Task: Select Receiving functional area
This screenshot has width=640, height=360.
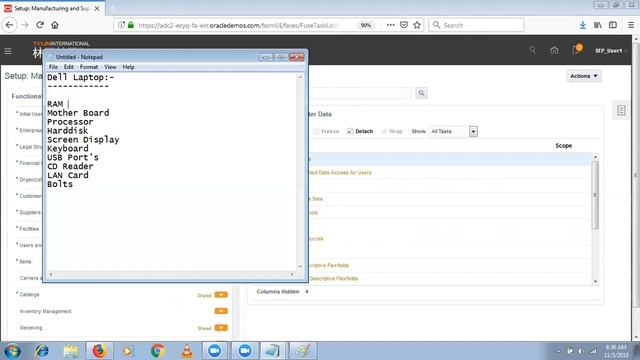Action: click(31, 328)
